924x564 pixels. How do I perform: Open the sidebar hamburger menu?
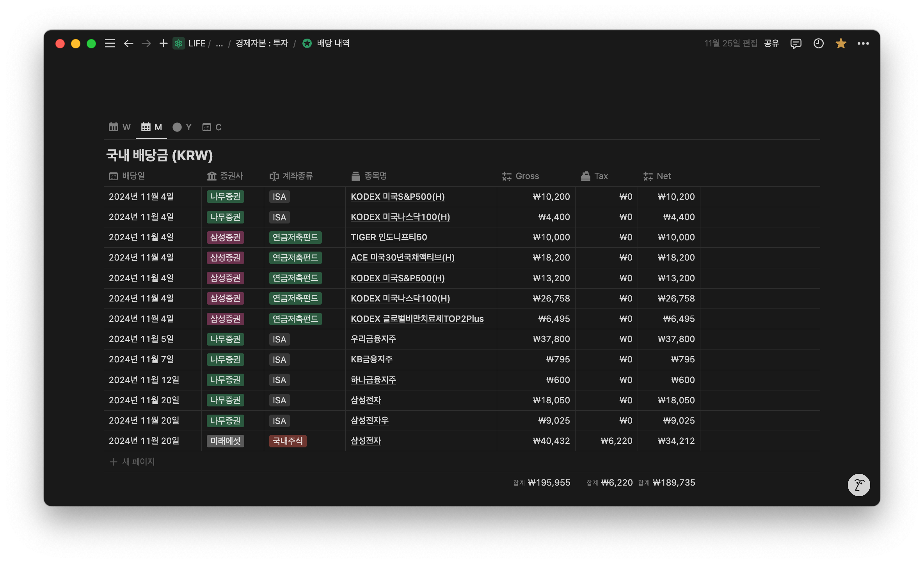pos(110,43)
